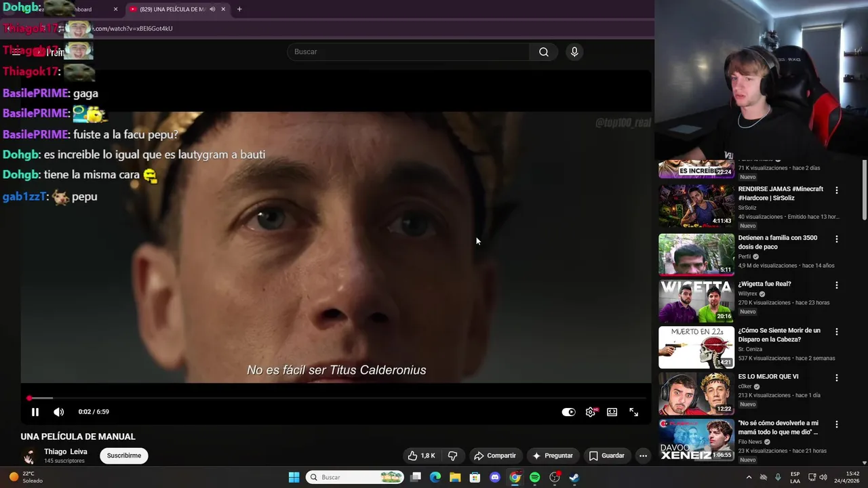
Task: Open volume control in system tray
Action: tap(823, 477)
